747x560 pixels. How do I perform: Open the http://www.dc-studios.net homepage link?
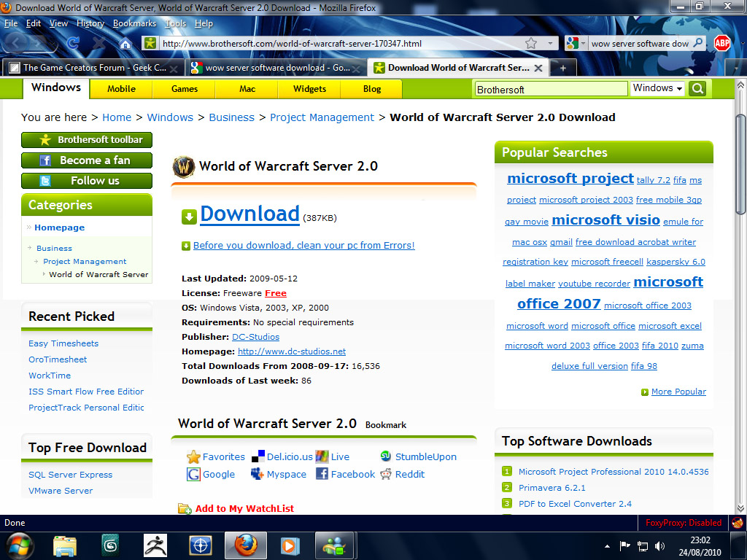(x=292, y=351)
